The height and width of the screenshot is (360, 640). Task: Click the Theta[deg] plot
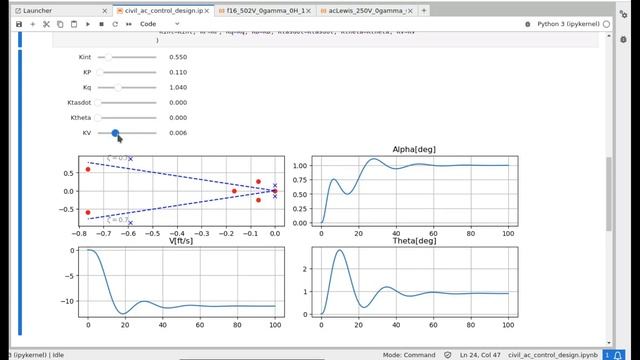coord(415,282)
